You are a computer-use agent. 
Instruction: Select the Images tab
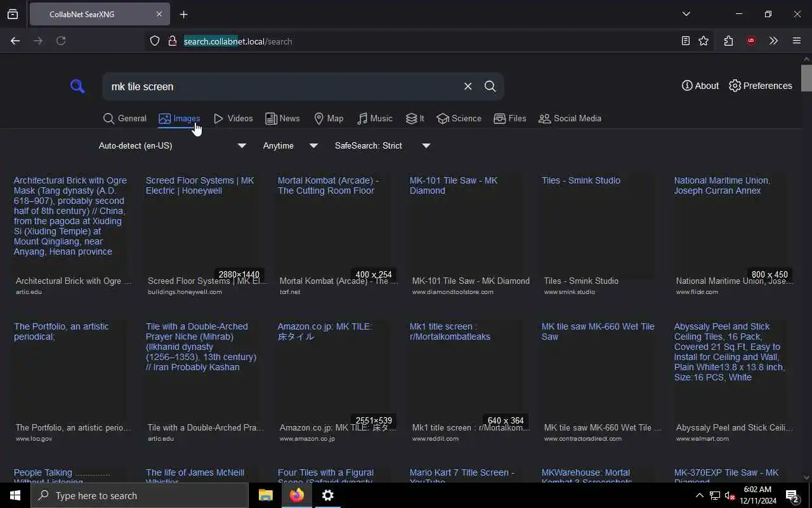pyautogui.click(x=180, y=118)
